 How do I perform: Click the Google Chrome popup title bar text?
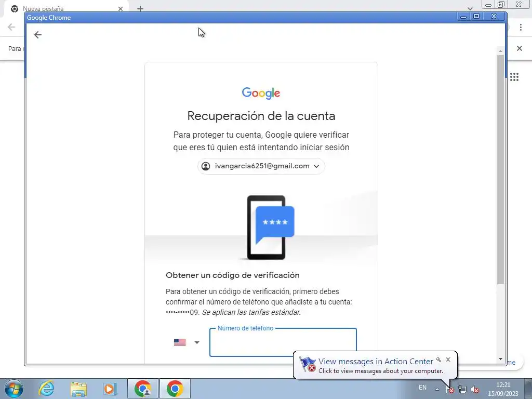[49, 18]
